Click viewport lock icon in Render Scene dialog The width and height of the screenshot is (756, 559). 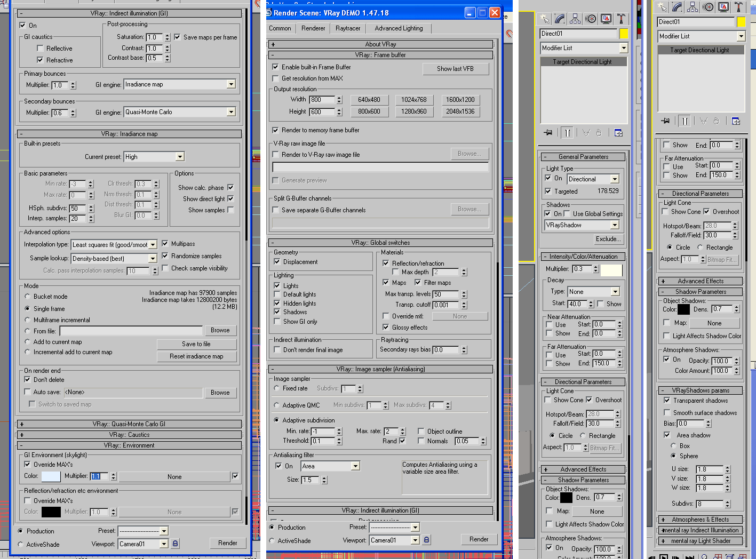click(426, 540)
